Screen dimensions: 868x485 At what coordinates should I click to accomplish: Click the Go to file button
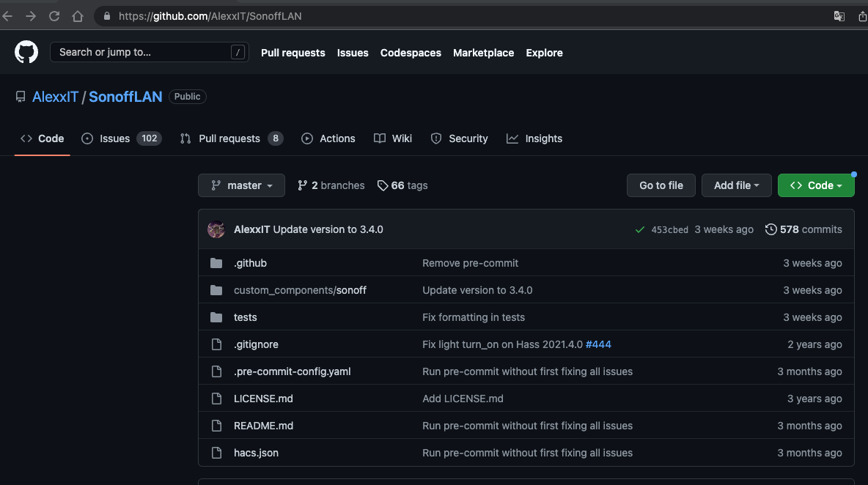pyautogui.click(x=661, y=185)
